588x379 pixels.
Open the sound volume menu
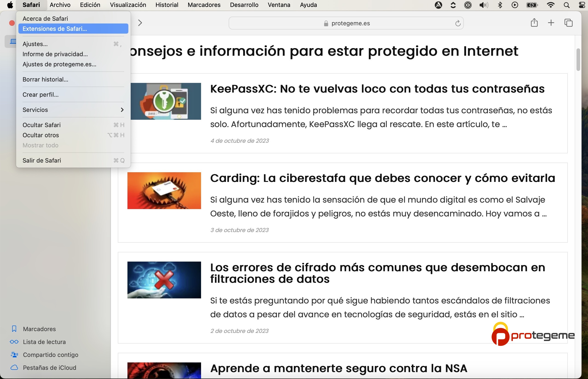[x=484, y=5]
